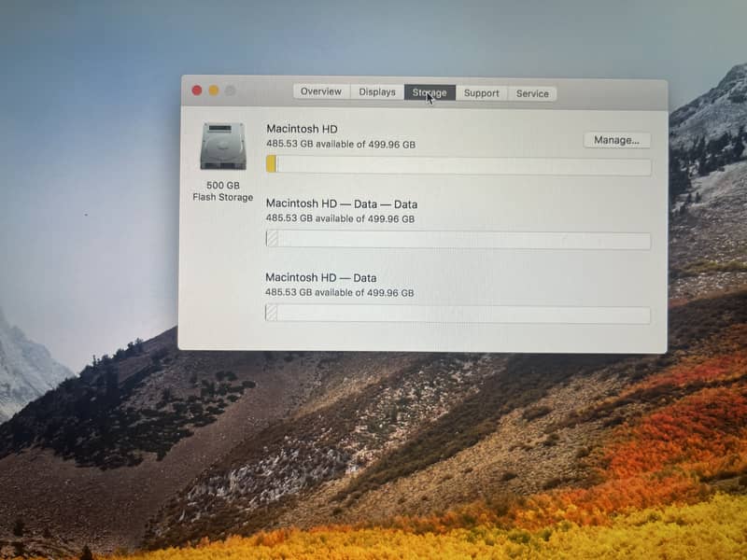Click the Macintosh HD — Data storage bar

(x=458, y=315)
